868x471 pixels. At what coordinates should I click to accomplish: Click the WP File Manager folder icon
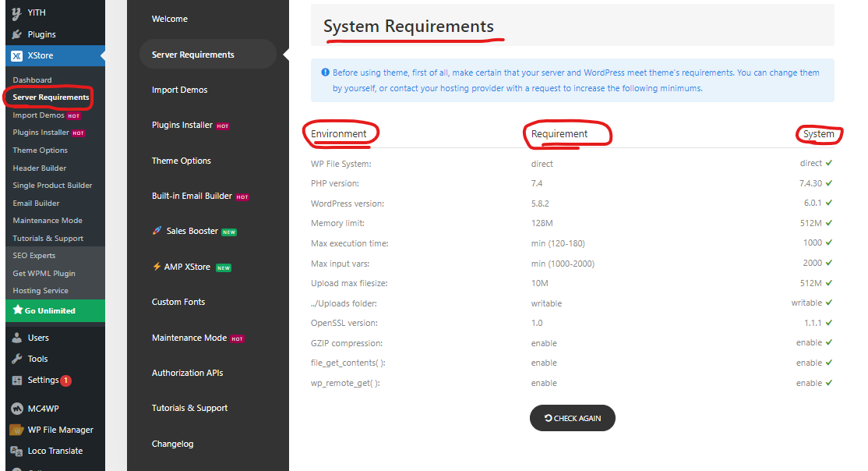point(16,430)
